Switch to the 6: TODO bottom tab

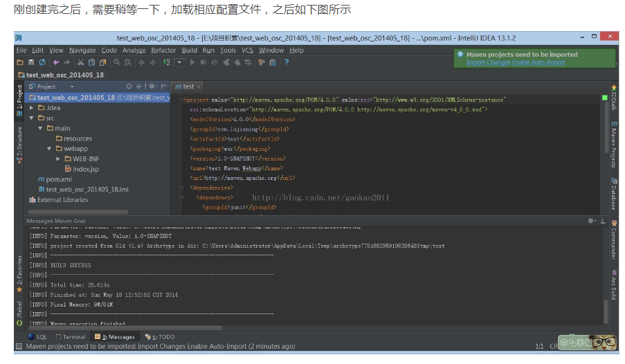point(160,337)
